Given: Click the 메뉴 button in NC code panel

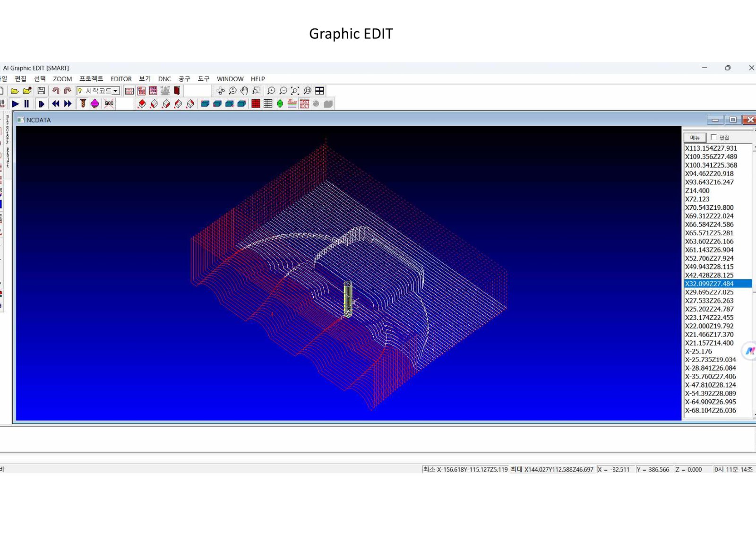Looking at the screenshot, I should [x=695, y=138].
